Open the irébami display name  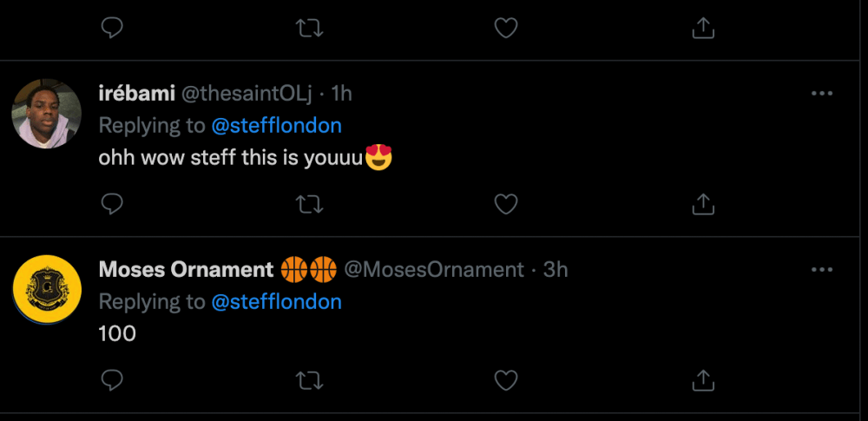tap(135, 94)
